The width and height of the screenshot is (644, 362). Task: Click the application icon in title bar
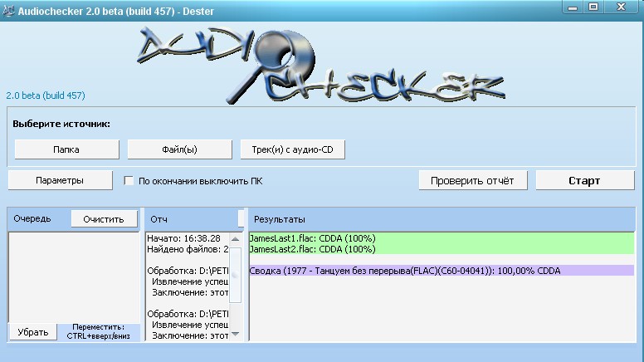click(x=9, y=7)
